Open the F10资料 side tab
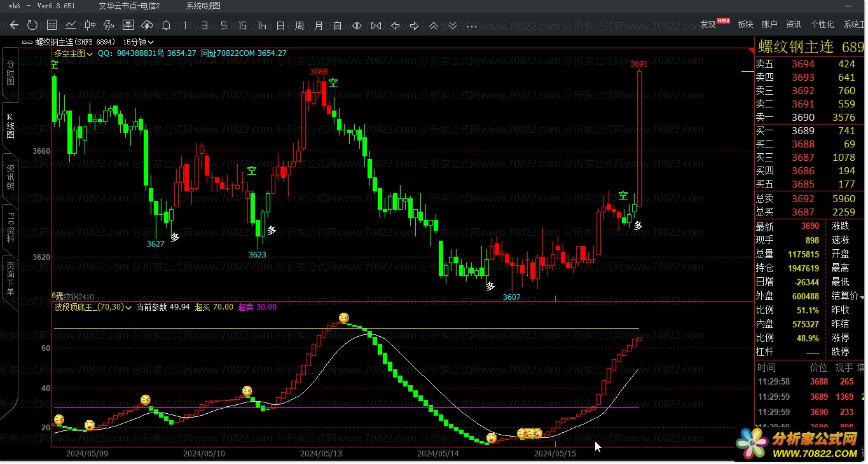The width and height of the screenshot is (868, 464). 10,228
